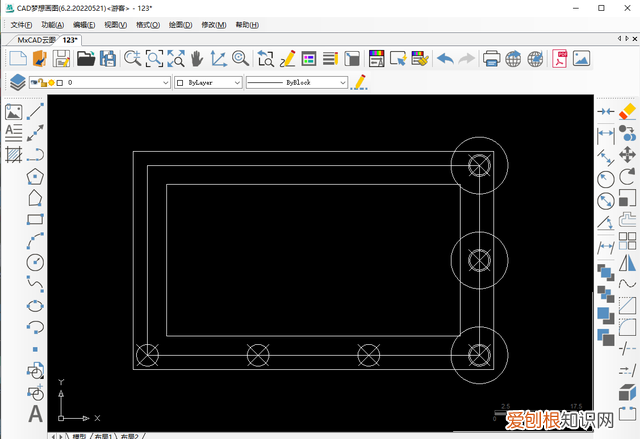Export drawing using the PDF icon
The height and width of the screenshot is (439, 640).
558,59
